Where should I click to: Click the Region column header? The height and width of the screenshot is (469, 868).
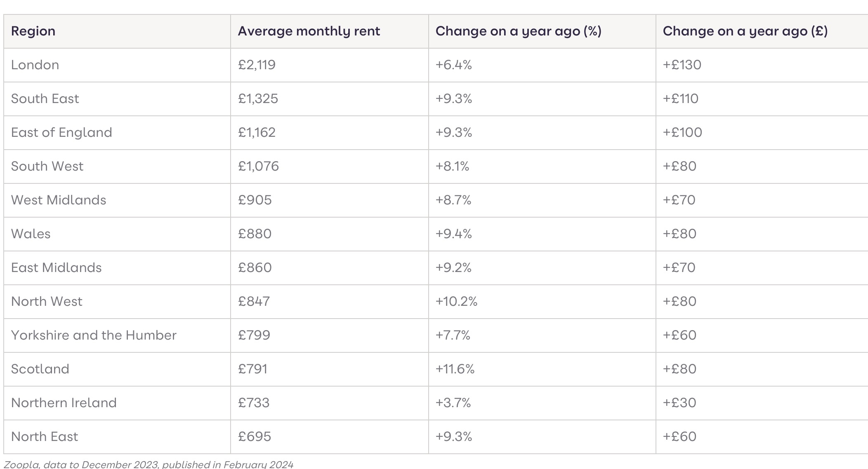[33, 31]
